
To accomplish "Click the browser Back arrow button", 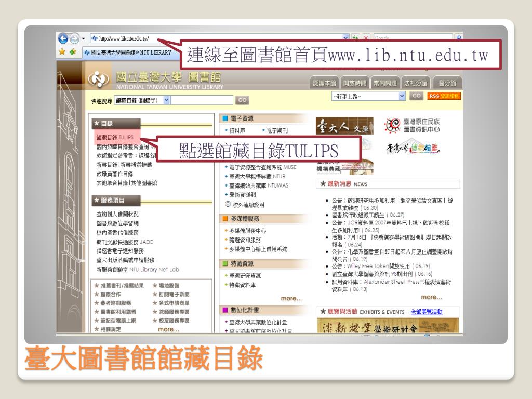I will pos(63,38).
